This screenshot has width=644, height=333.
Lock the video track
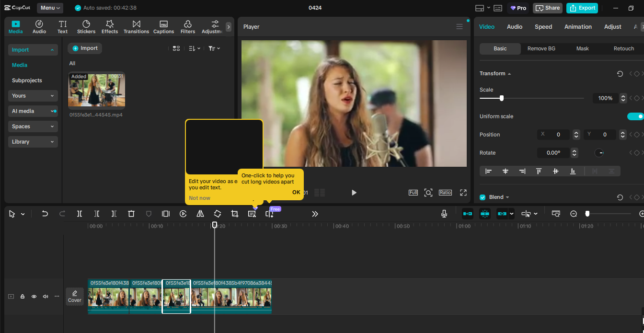point(23,297)
